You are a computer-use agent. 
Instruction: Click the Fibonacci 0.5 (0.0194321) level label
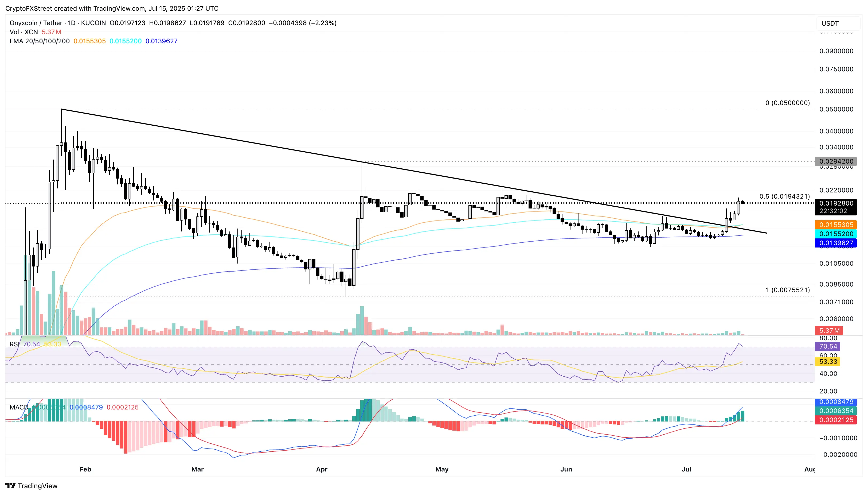784,196
